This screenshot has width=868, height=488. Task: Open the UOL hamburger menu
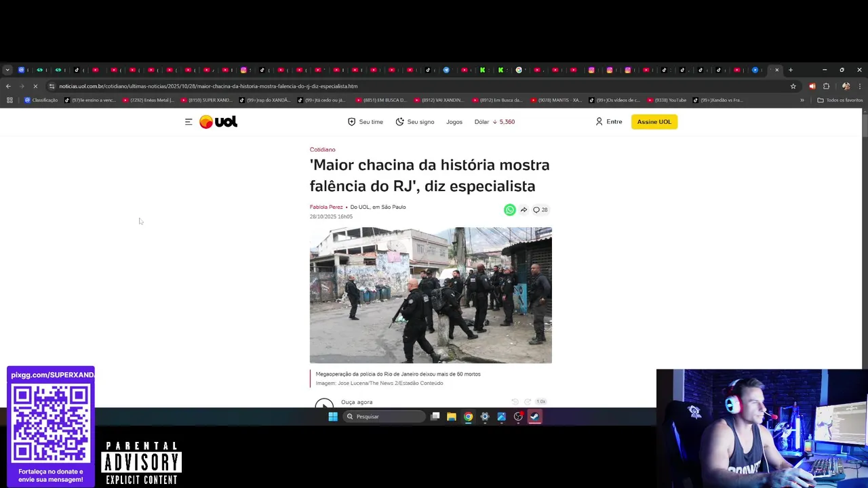[x=189, y=122]
